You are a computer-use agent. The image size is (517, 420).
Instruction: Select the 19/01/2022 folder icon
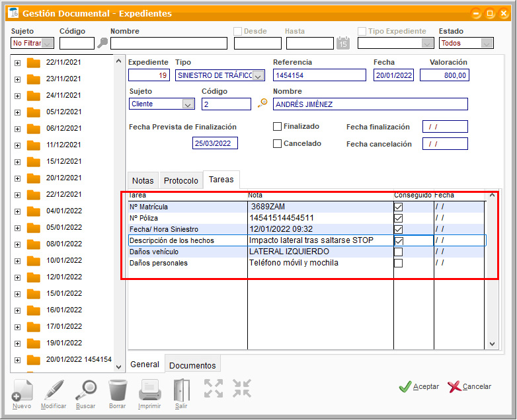click(33, 343)
